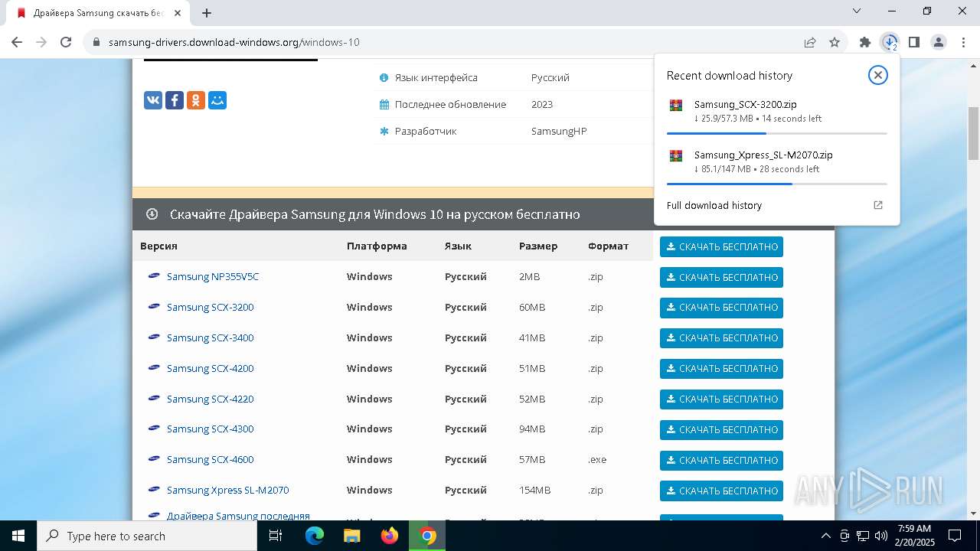Image resolution: width=980 pixels, height=551 pixels.
Task: Download Samsung SCX-4200 with Скачать бесплатно
Action: (721, 369)
